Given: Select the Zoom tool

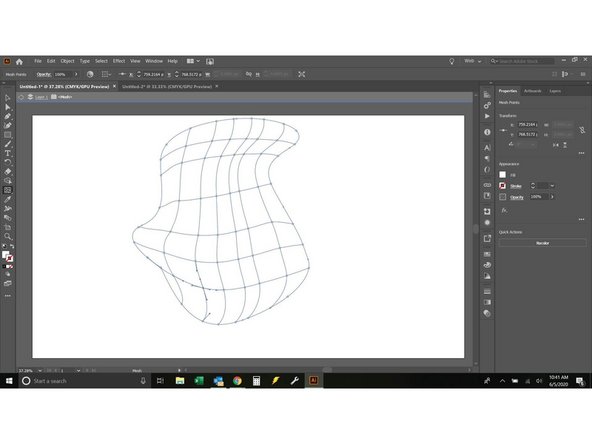Looking at the screenshot, I should click(x=8, y=236).
